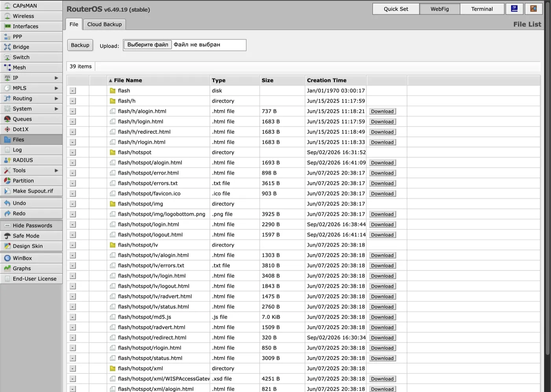Open the Log sidebar icon
551x392 pixels.
[x=7, y=150]
